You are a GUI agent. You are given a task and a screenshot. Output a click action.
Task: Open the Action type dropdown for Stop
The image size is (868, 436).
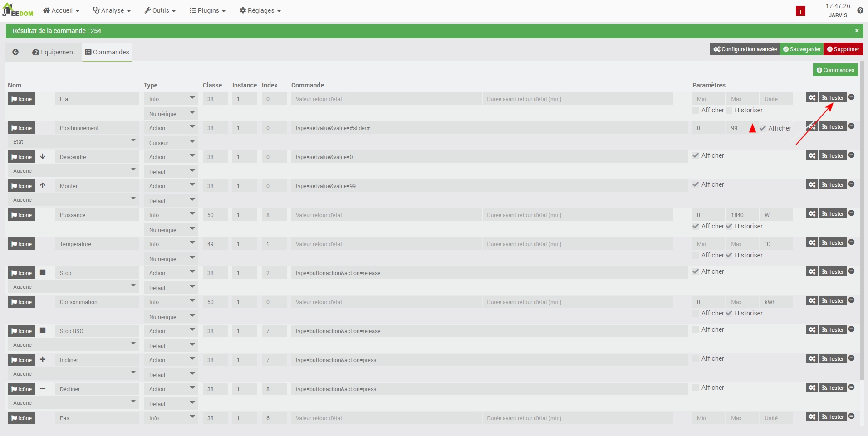[171, 273]
